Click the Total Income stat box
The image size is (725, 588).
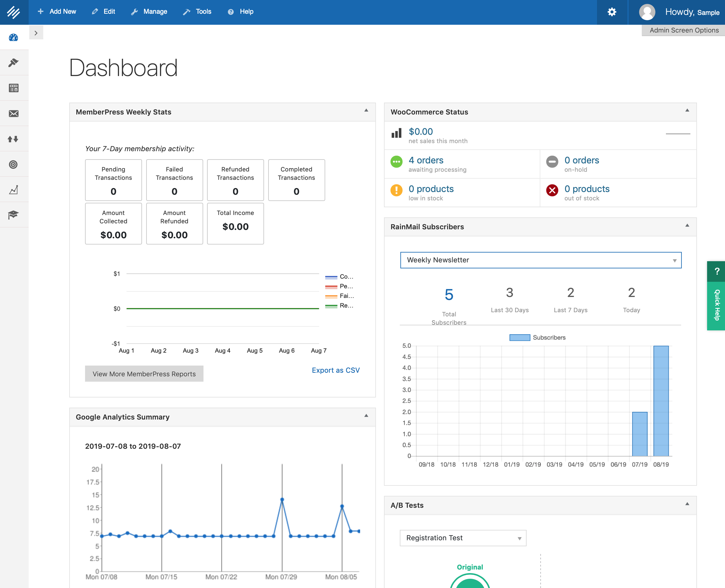[236, 224]
